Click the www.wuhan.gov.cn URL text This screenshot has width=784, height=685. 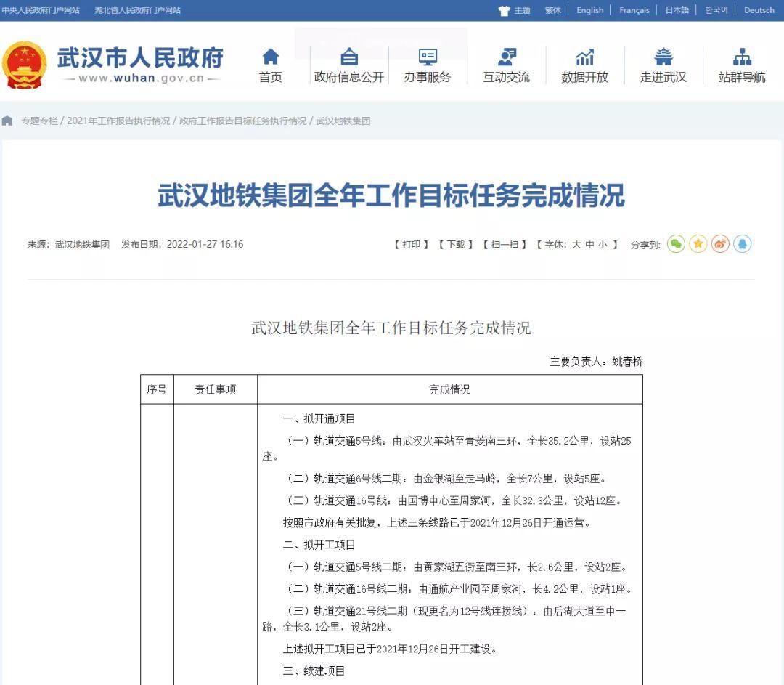click(x=142, y=78)
